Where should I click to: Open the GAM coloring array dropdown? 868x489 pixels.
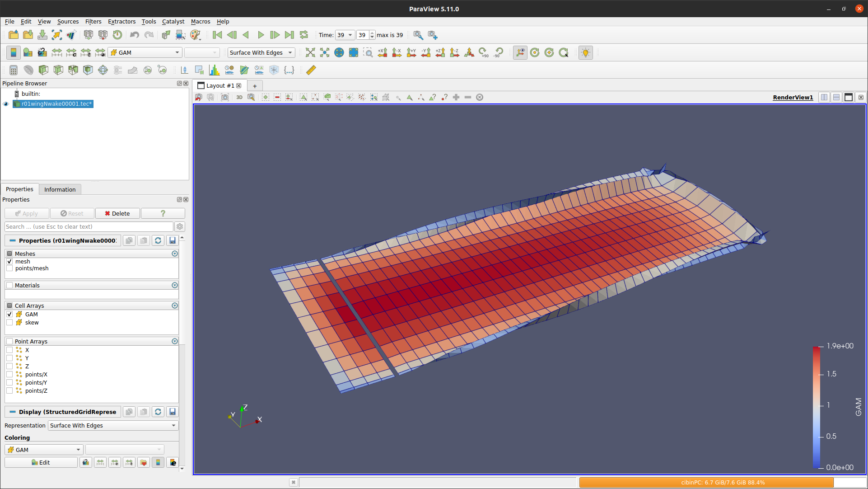coord(43,450)
